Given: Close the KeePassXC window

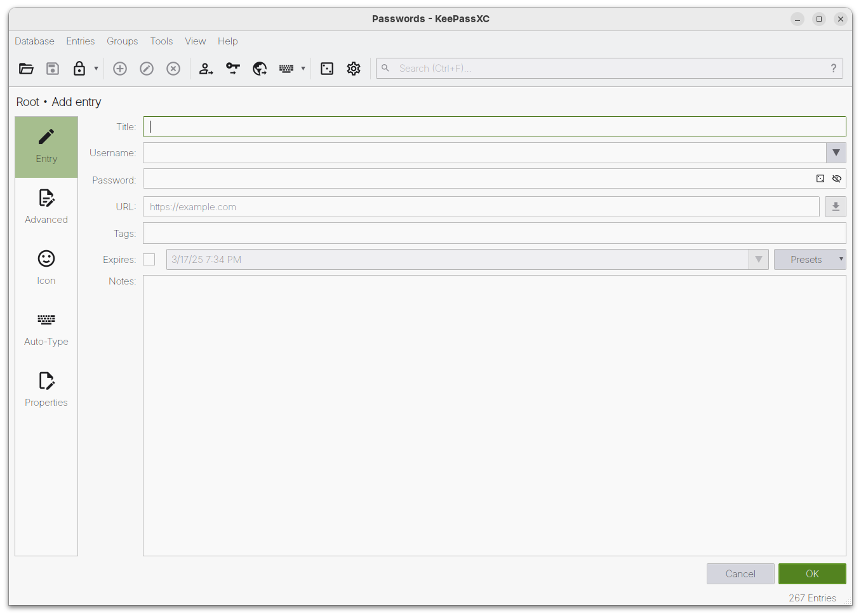Looking at the screenshot, I should (x=841, y=19).
